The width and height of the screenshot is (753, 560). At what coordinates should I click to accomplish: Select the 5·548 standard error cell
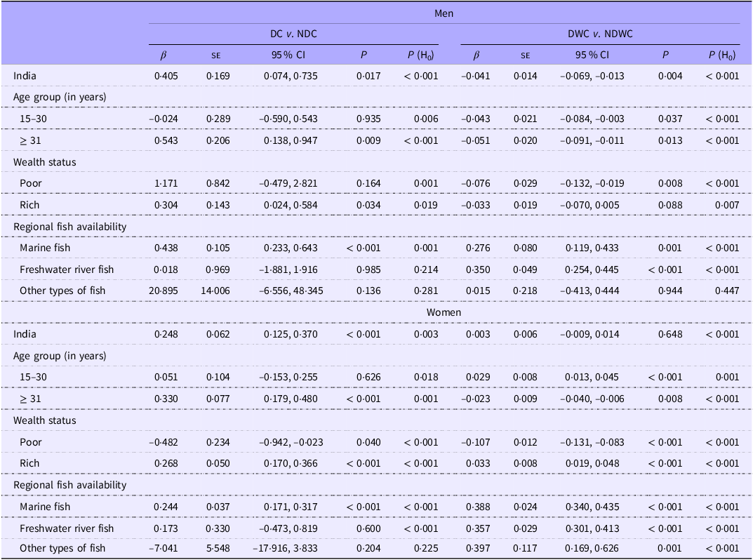(x=218, y=549)
